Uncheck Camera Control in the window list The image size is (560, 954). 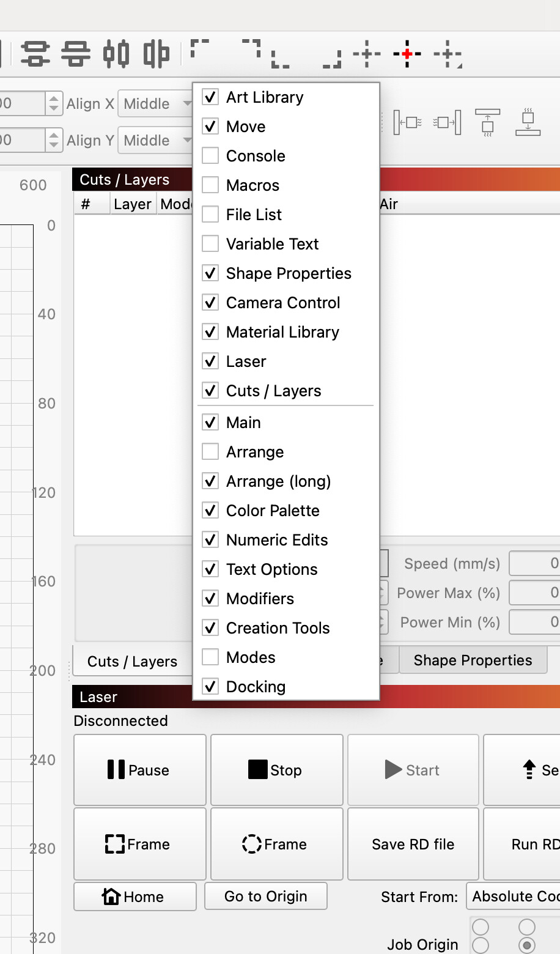coord(210,303)
